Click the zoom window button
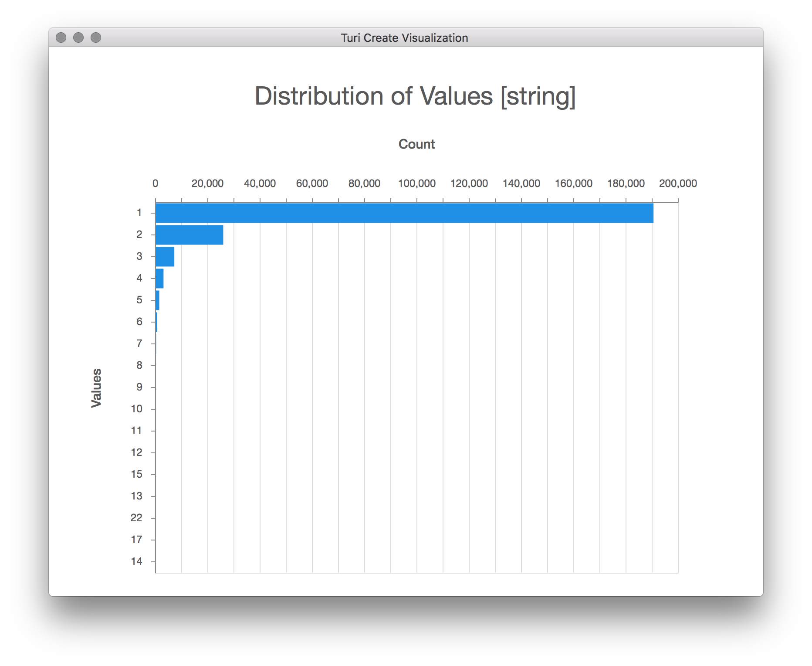The height and width of the screenshot is (666, 812). 96,38
